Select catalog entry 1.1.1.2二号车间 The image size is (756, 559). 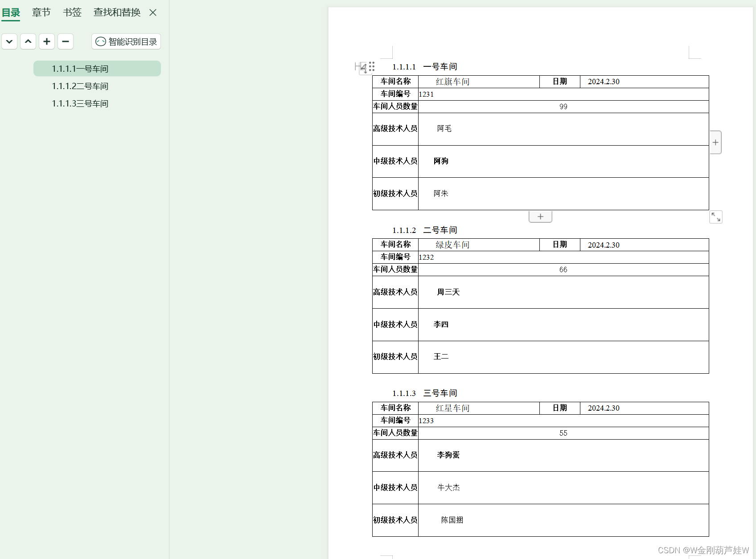(80, 86)
